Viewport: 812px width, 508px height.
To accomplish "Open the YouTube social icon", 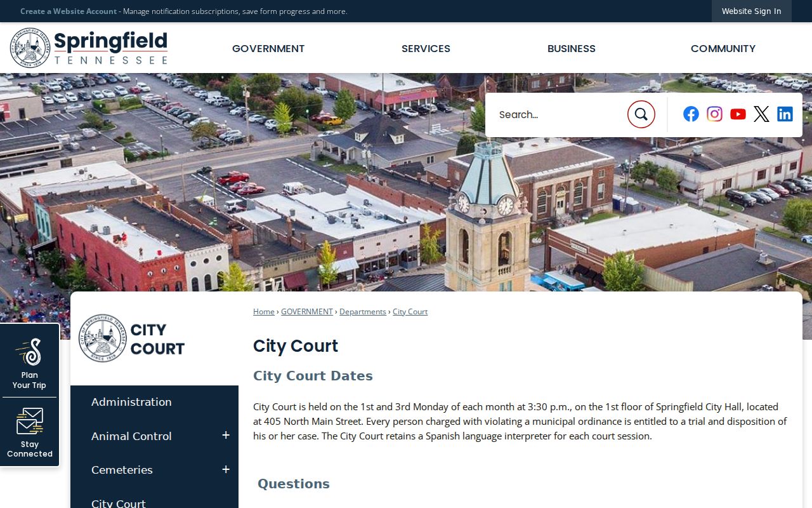I will (x=738, y=114).
